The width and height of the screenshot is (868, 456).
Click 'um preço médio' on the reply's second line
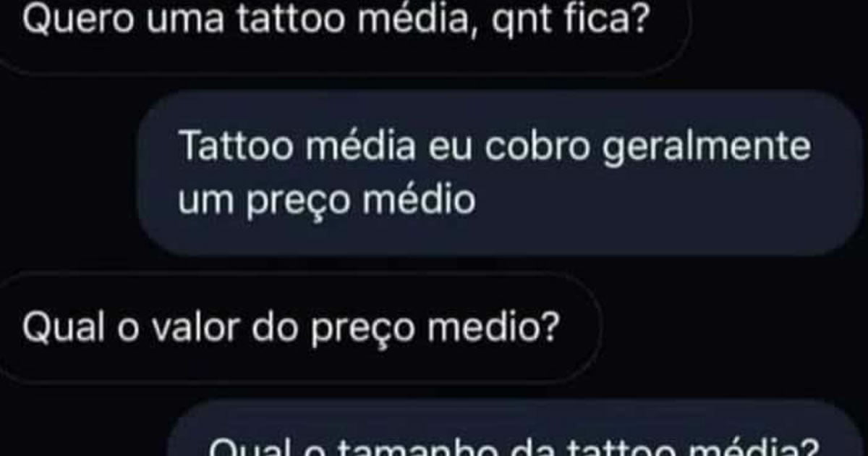[x=327, y=199]
